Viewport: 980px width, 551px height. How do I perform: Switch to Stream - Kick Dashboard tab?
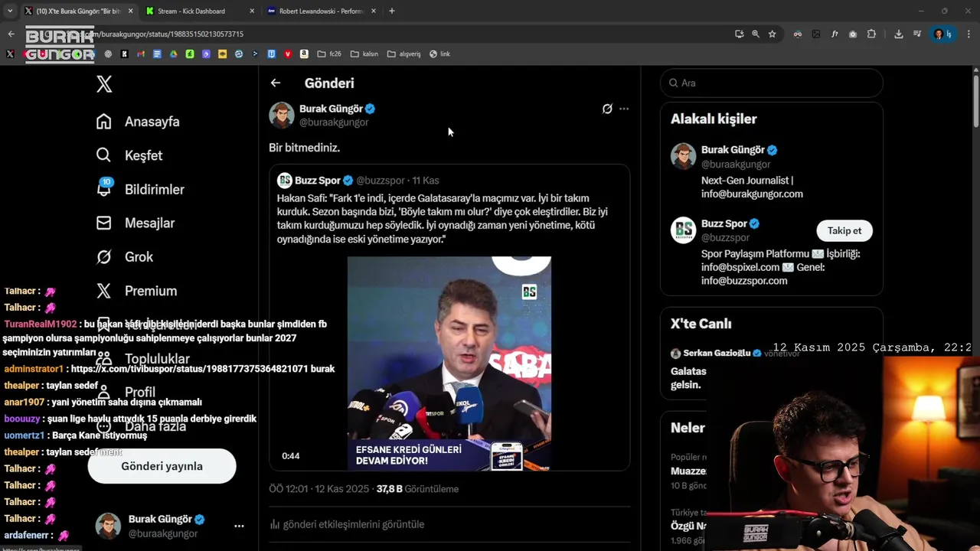coord(191,11)
